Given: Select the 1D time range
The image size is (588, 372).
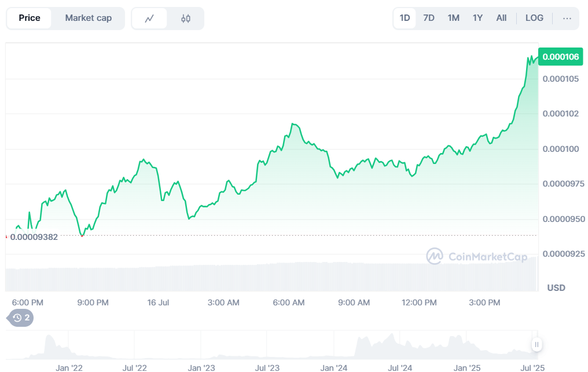Looking at the screenshot, I should click(x=405, y=18).
